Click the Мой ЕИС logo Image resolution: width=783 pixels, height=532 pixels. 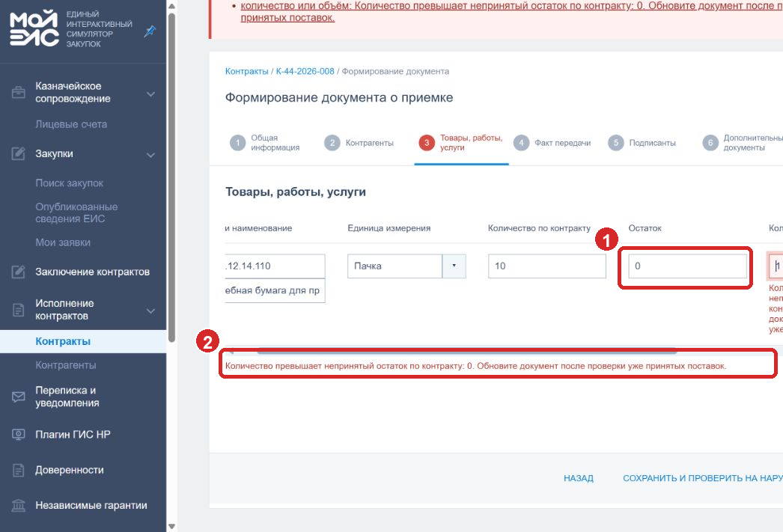(34, 29)
